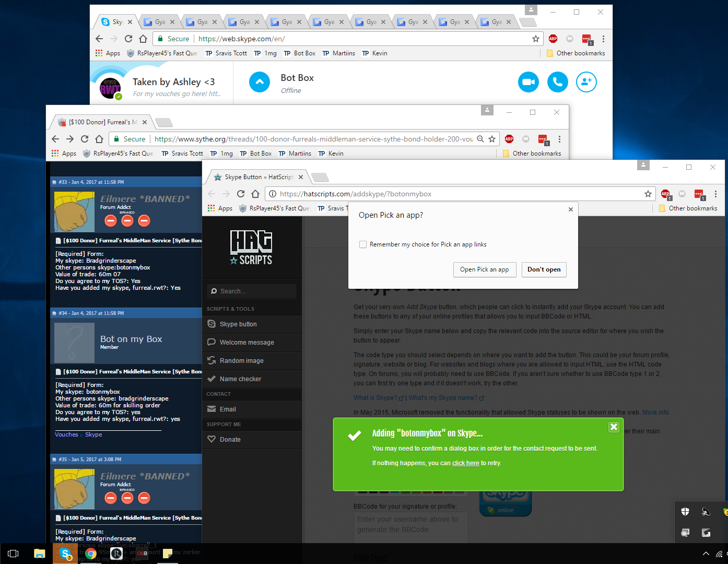Reload the Sythe forum thread page
The height and width of the screenshot is (564, 728).
coord(85,139)
